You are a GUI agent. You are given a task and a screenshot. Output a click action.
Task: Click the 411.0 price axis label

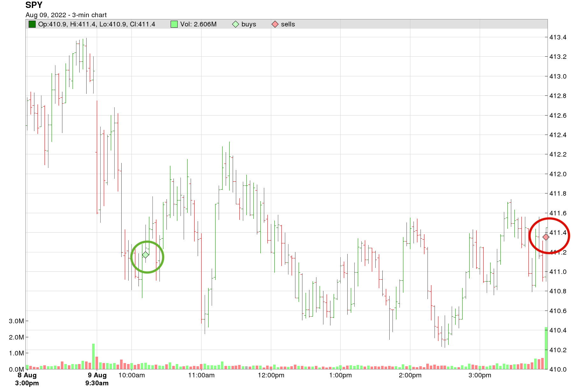[558, 272]
